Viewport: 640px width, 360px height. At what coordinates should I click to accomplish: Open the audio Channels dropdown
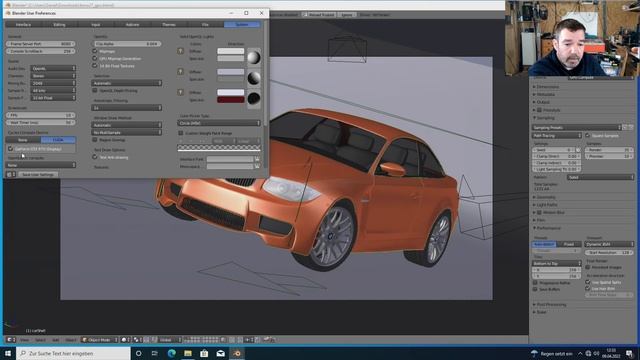53,76
